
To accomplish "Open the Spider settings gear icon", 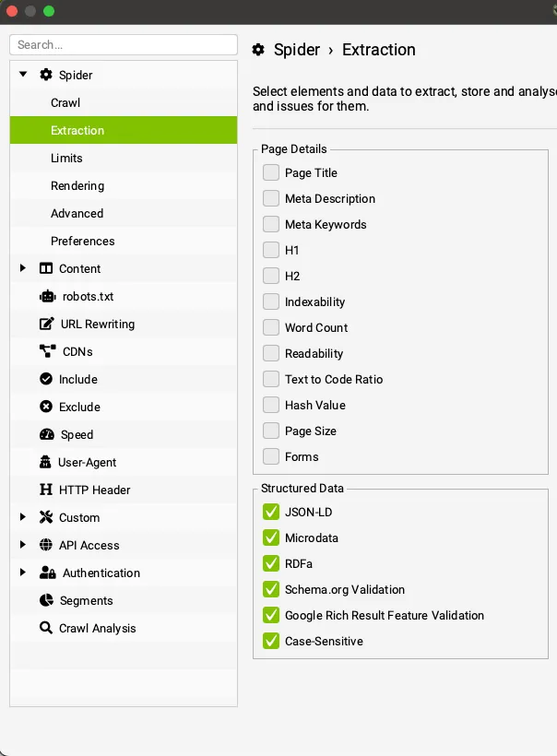I will (x=44, y=75).
